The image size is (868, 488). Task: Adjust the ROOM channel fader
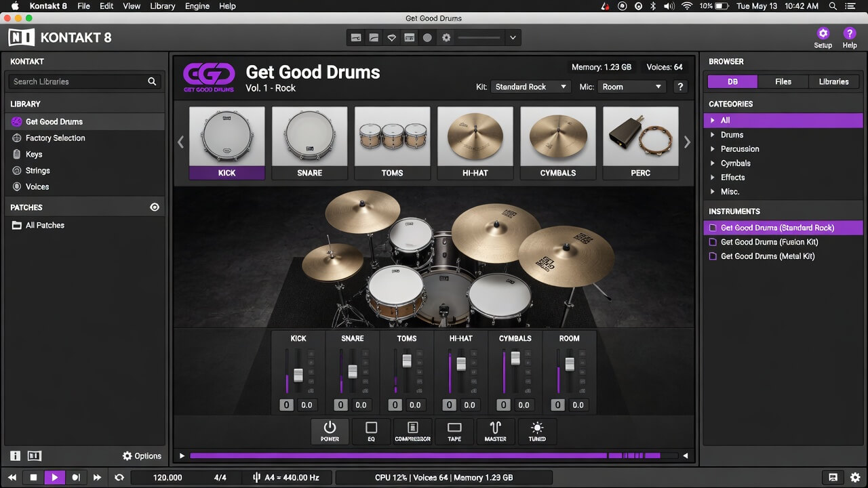click(x=570, y=364)
